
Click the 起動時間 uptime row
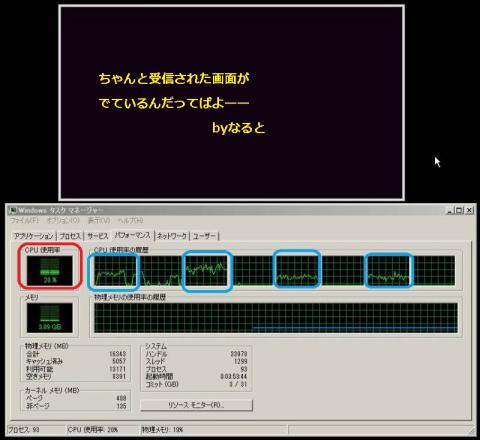(x=196, y=377)
